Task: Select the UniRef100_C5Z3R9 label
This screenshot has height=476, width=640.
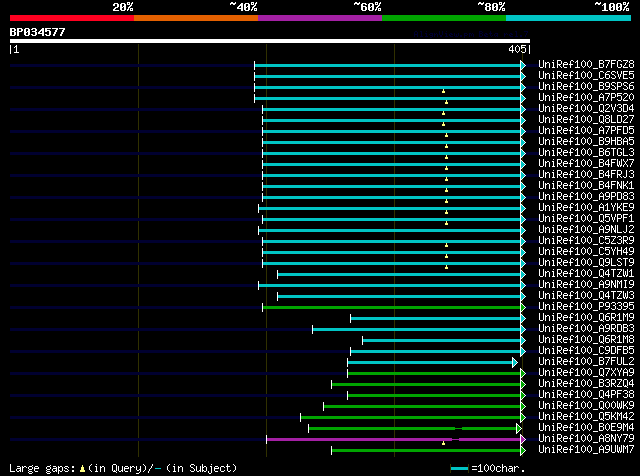Action: tap(586, 241)
